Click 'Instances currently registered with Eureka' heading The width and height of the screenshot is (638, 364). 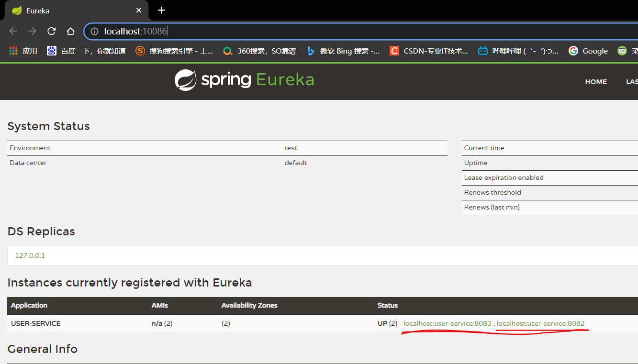click(x=130, y=283)
